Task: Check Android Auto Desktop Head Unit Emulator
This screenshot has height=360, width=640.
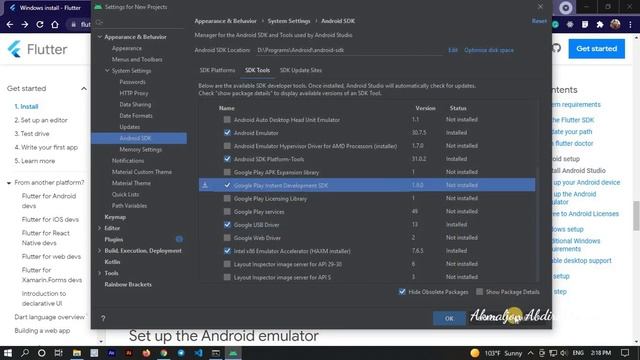Action: [x=227, y=120]
